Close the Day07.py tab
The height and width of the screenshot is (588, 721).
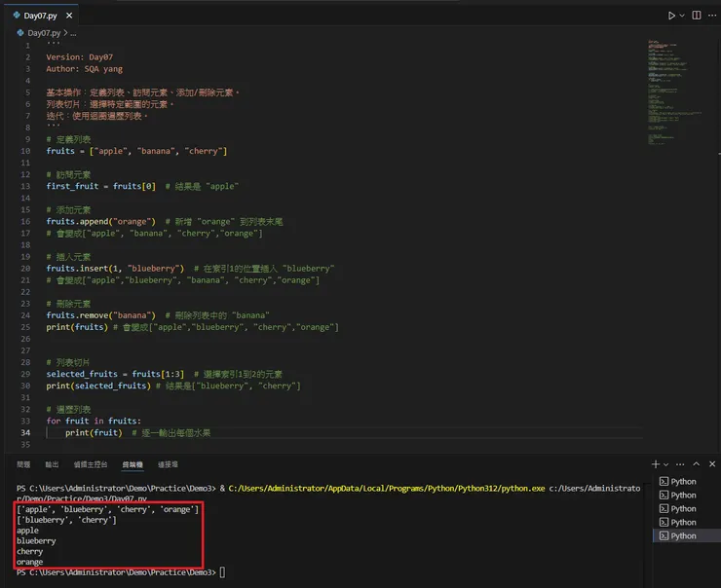pyautogui.click(x=69, y=16)
